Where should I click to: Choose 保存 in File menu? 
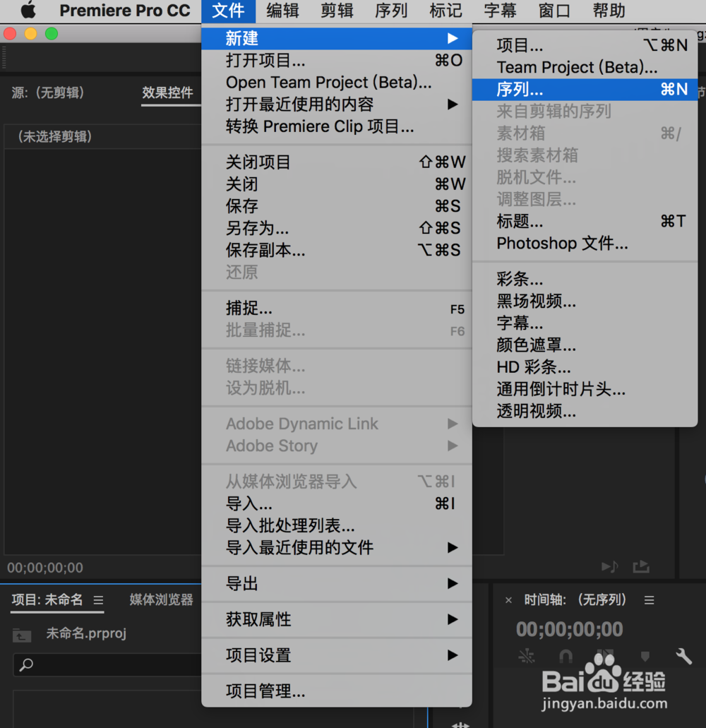tap(337, 206)
